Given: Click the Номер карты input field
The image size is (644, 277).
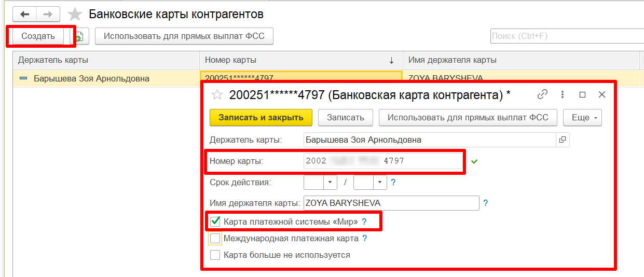Looking at the screenshot, I should 382,161.
